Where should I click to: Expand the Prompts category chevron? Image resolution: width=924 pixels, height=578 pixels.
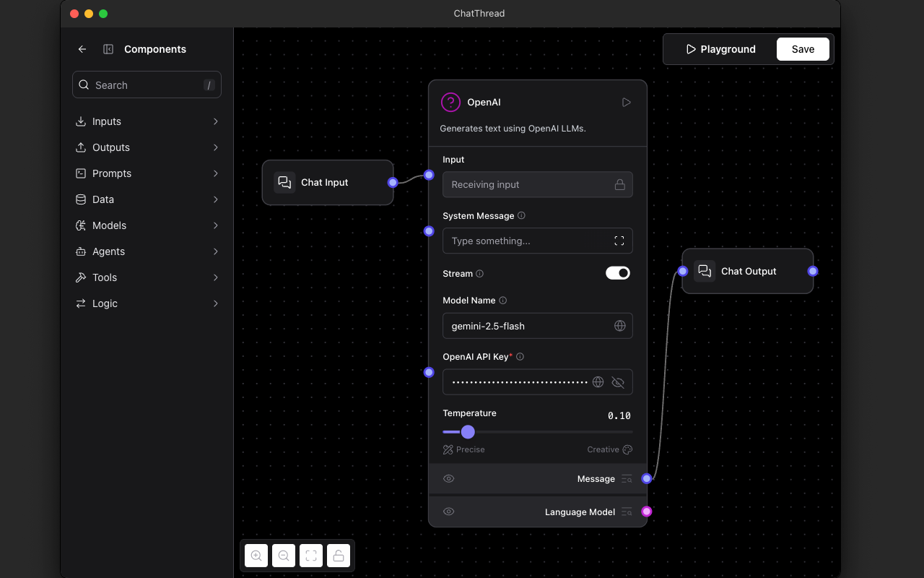tap(215, 173)
